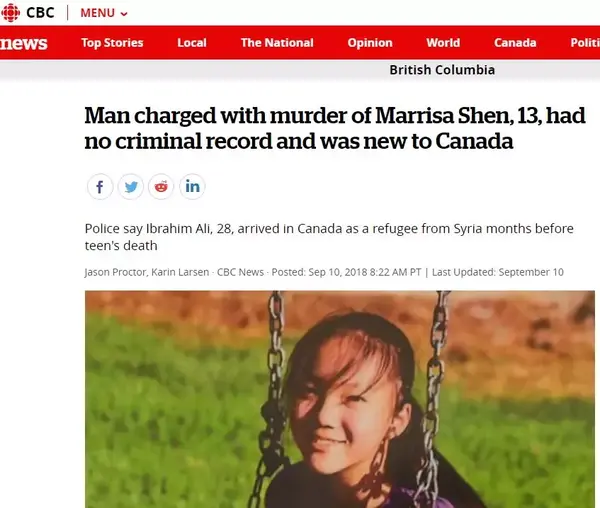
Task: Click the CBC gem logo
Action: coord(10,13)
